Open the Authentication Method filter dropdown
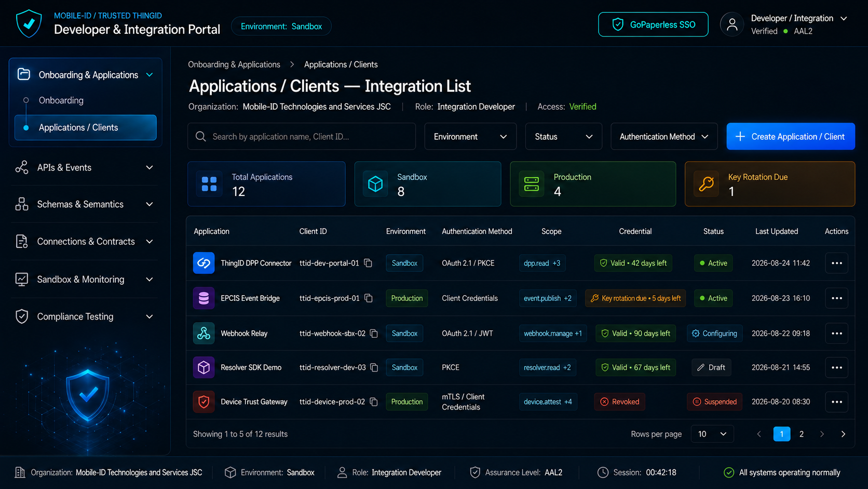868x489 pixels. point(664,137)
